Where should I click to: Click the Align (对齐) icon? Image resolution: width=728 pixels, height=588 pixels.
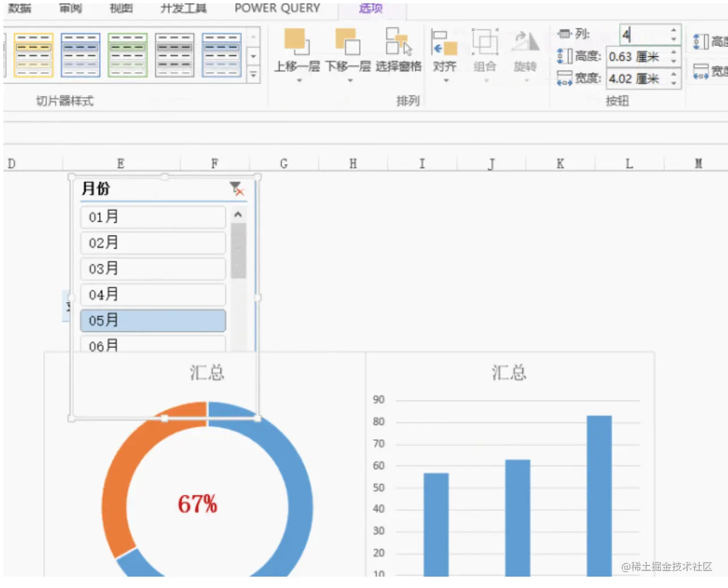pyautogui.click(x=444, y=43)
